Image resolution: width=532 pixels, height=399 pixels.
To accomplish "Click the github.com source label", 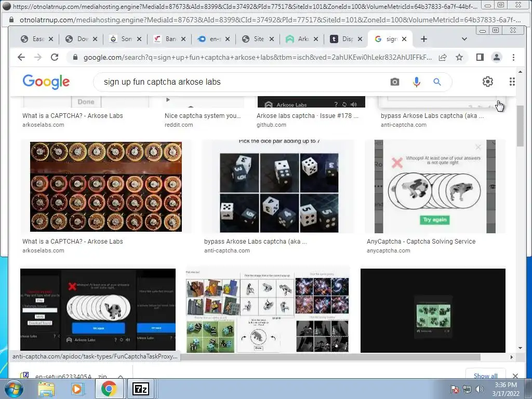I will click(x=271, y=125).
